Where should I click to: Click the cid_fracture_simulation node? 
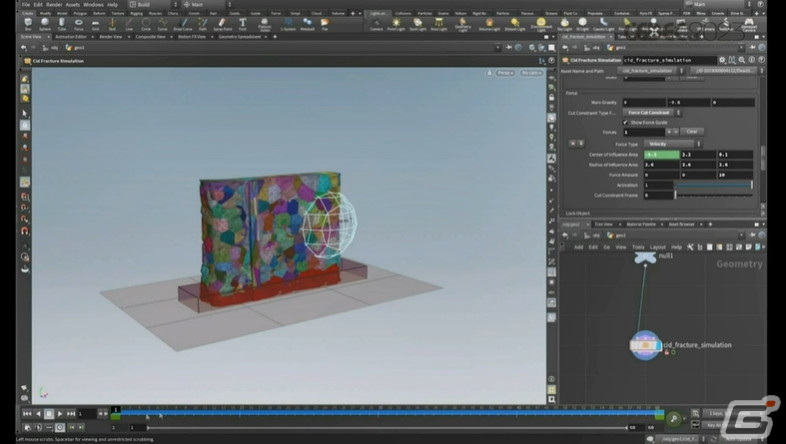pos(646,345)
